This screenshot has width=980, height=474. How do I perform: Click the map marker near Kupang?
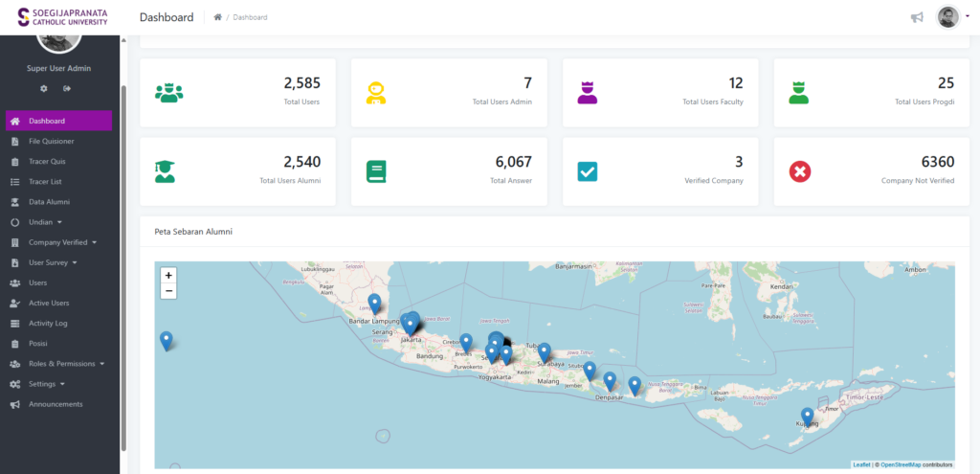[x=807, y=417]
